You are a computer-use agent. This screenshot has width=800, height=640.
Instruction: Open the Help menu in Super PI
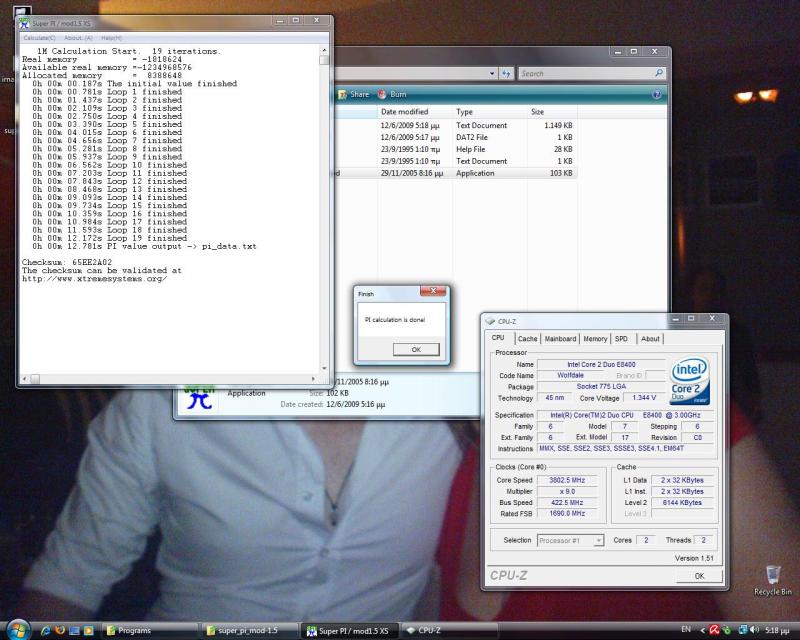click(x=111, y=38)
